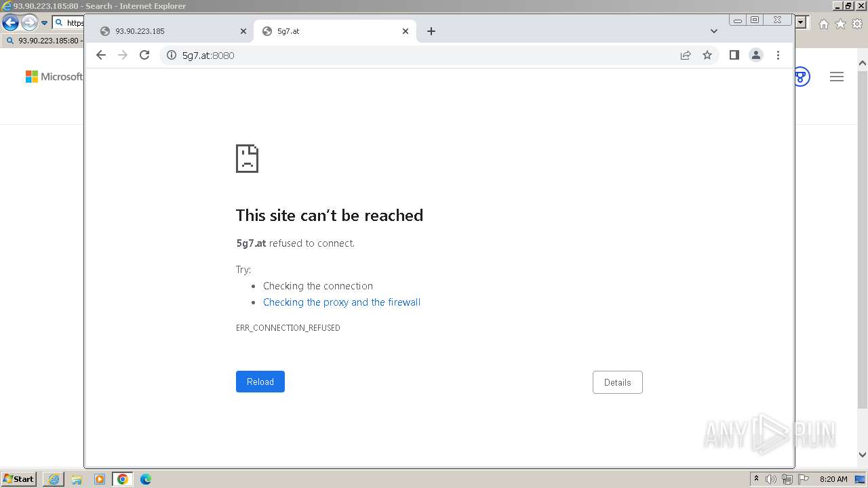The width and height of the screenshot is (868, 488).
Task: View site information icon beside 5g7.at
Action: (172, 55)
